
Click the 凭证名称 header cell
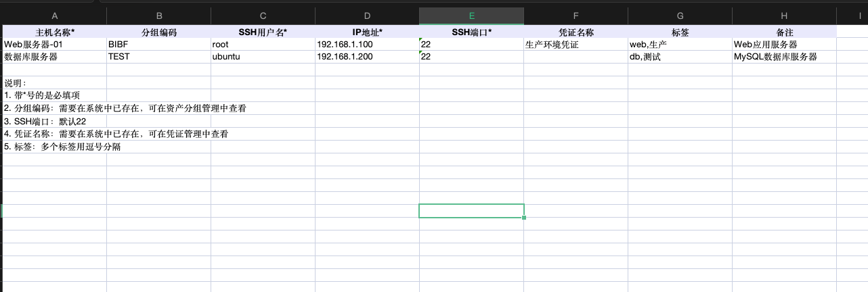coord(576,32)
